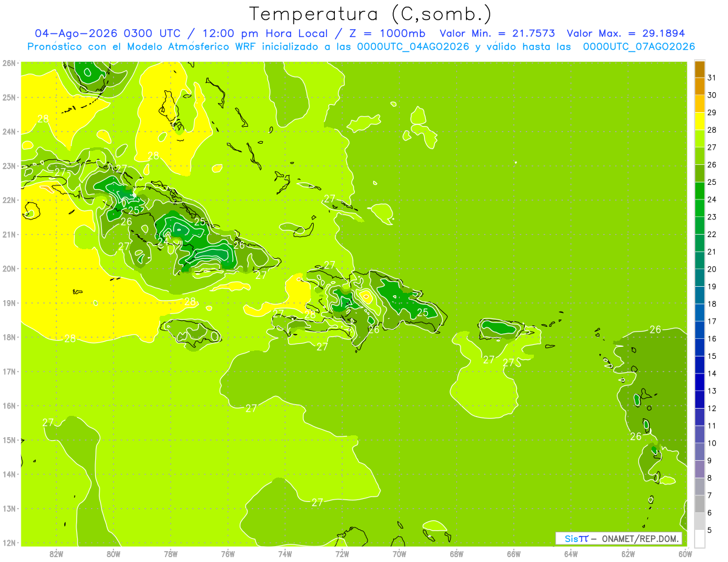Click the '16N' latitude axis label
Screen dimensions: 728x562
coord(9,406)
